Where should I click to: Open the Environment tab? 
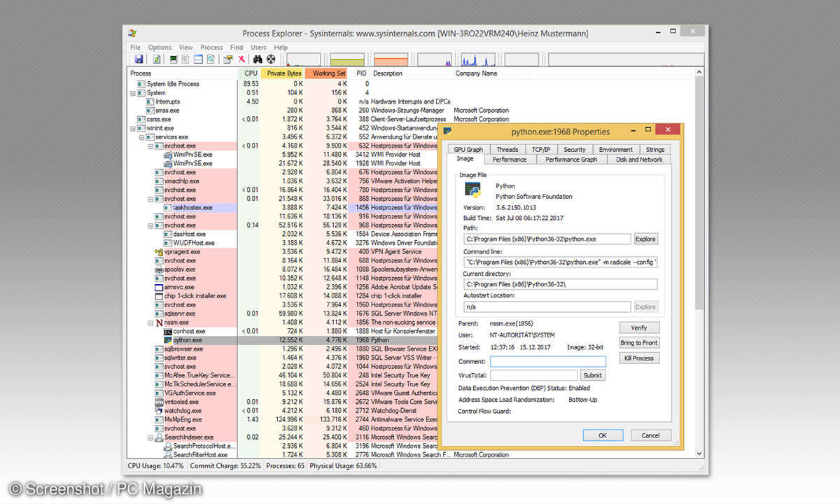(616, 149)
